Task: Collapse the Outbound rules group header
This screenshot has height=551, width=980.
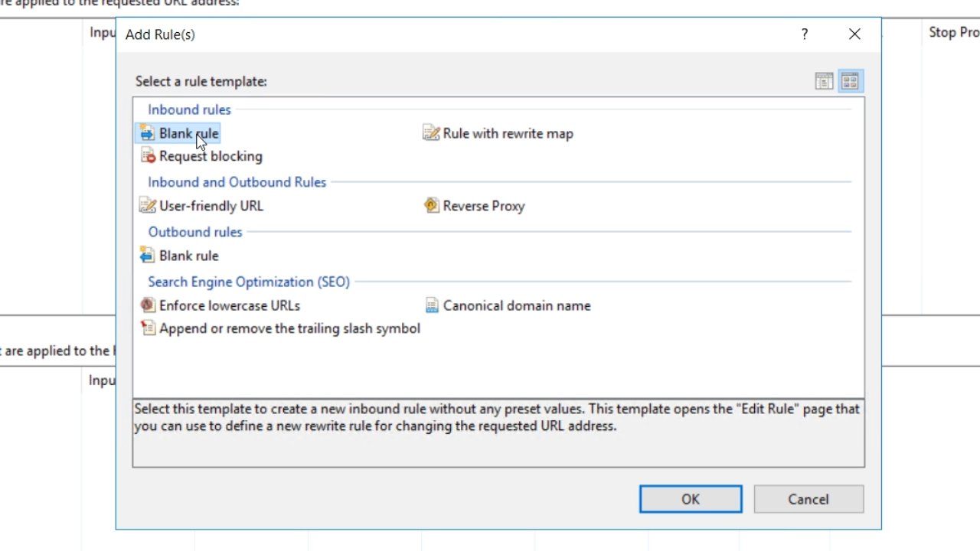Action: pos(195,233)
